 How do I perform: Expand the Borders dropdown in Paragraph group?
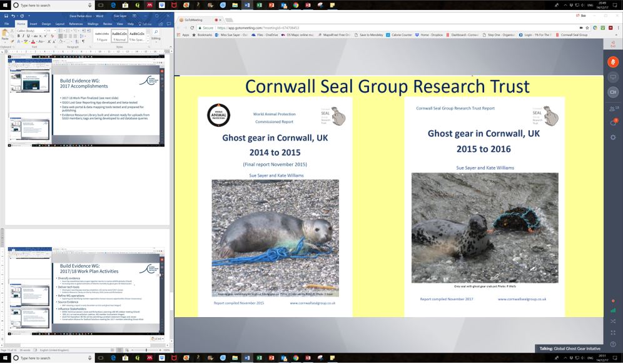pyautogui.click(x=71, y=41)
